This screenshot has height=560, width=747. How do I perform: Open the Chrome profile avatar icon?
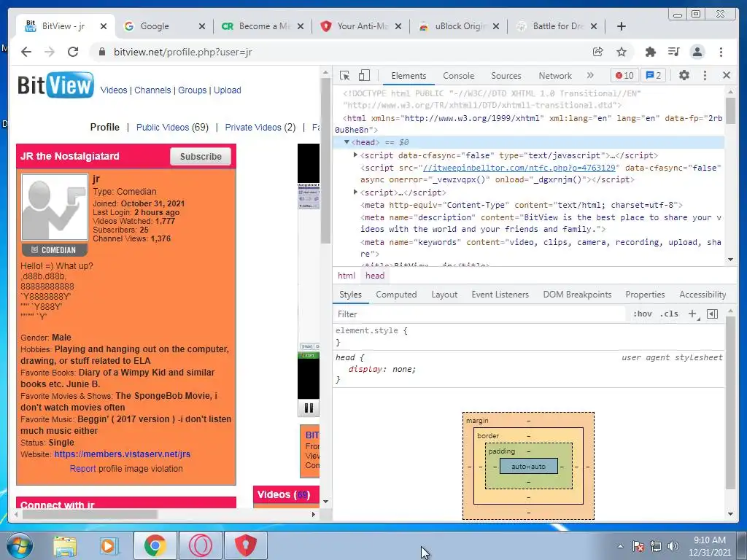tap(697, 52)
